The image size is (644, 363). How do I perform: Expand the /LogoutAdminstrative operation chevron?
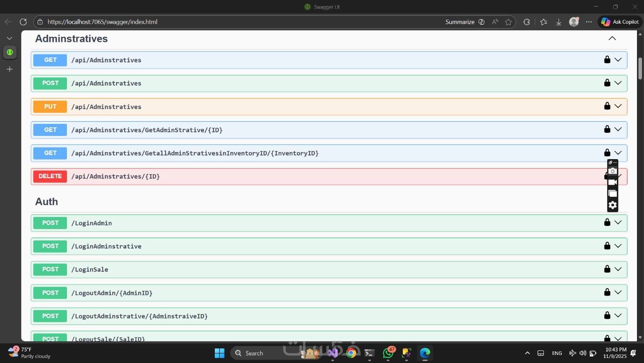(618, 316)
